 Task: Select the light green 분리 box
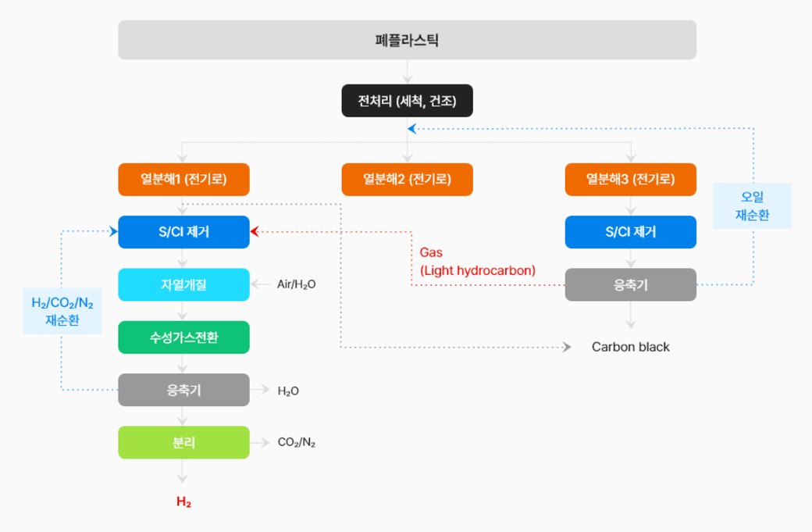click(x=183, y=442)
